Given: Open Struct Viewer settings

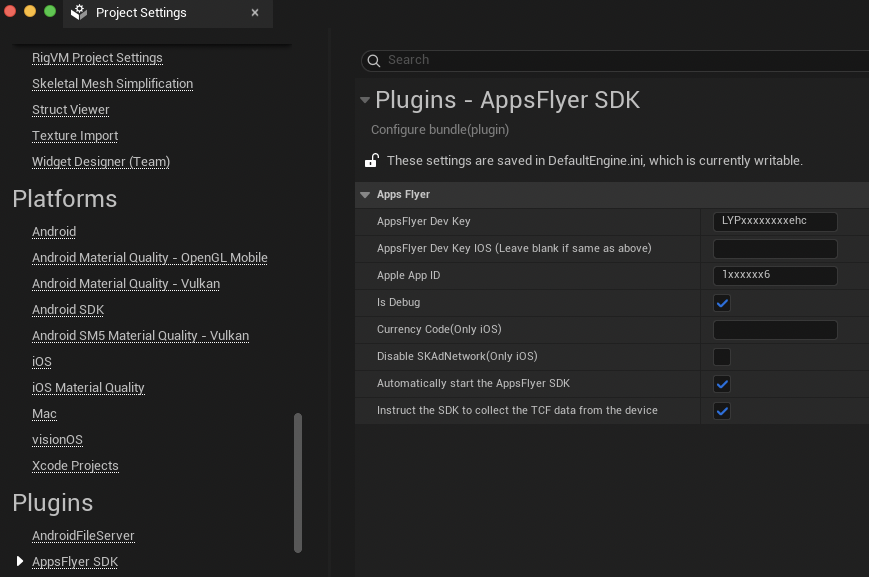Looking at the screenshot, I should [70, 110].
